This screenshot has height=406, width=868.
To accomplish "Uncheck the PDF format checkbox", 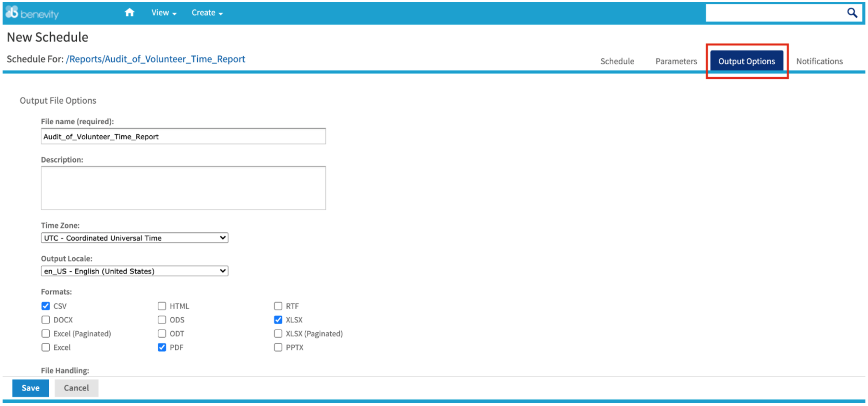I will click(162, 348).
